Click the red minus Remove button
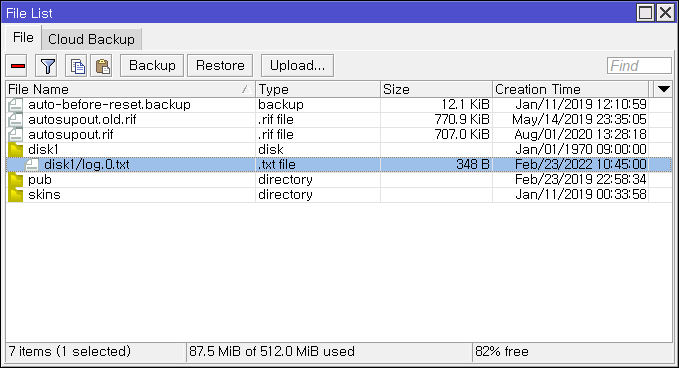Viewport: 679px width, 368px height. click(17, 66)
